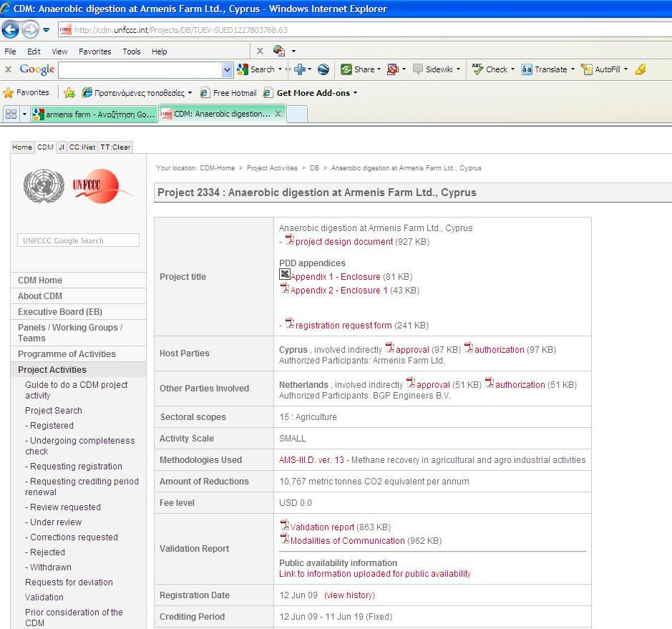The width and height of the screenshot is (672, 629).
Task: Go to Executive Board (EB) in sidebar
Action: pos(60,311)
